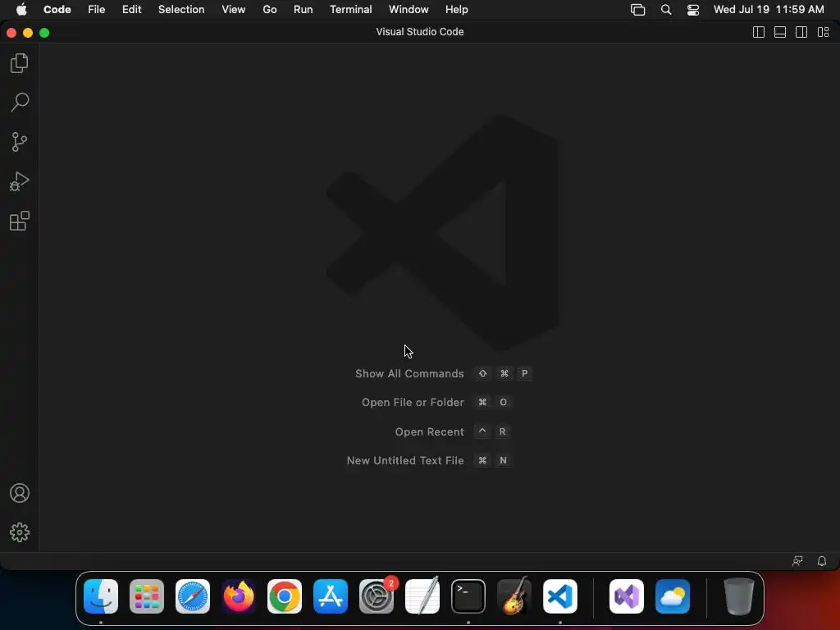This screenshot has width=840, height=630.
Task: Click New Untitled Text File text
Action: click(x=405, y=460)
